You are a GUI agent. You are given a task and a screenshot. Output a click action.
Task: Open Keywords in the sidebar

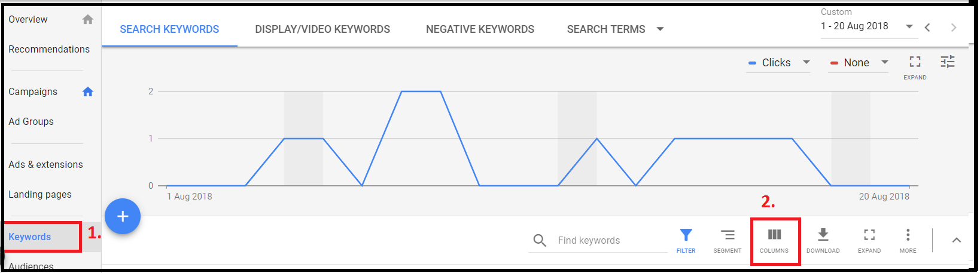pyautogui.click(x=30, y=237)
